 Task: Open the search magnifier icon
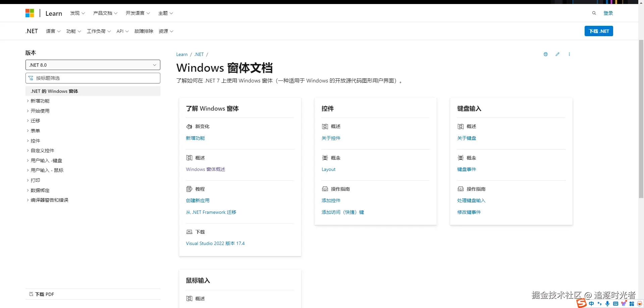pyautogui.click(x=594, y=13)
